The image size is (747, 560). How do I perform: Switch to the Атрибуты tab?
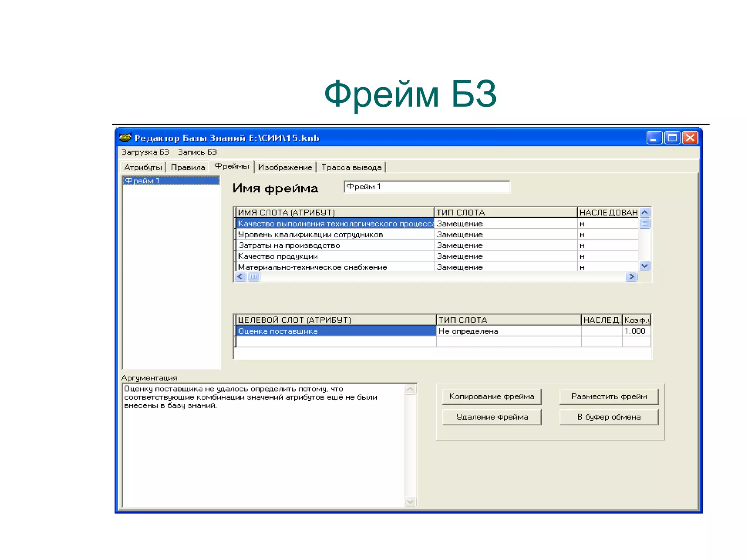pyautogui.click(x=143, y=167)
